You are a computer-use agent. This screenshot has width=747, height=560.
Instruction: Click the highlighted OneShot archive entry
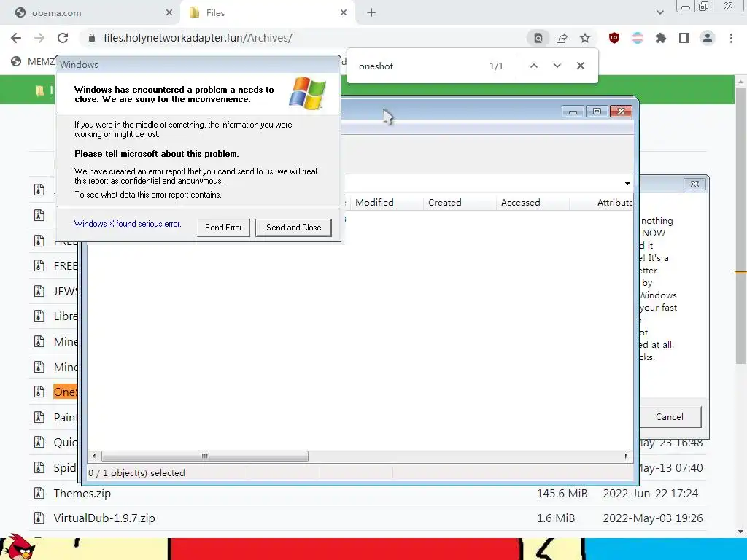(x=65, y=392)
